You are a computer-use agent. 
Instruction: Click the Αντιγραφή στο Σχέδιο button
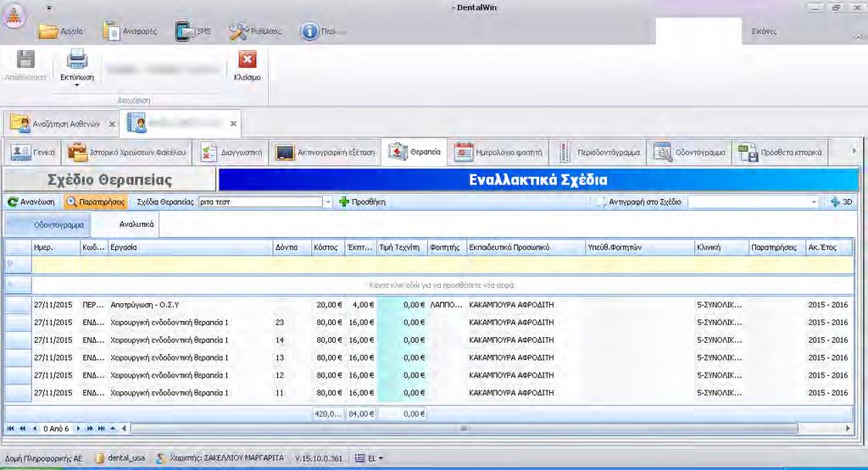(x=639, y=202)
